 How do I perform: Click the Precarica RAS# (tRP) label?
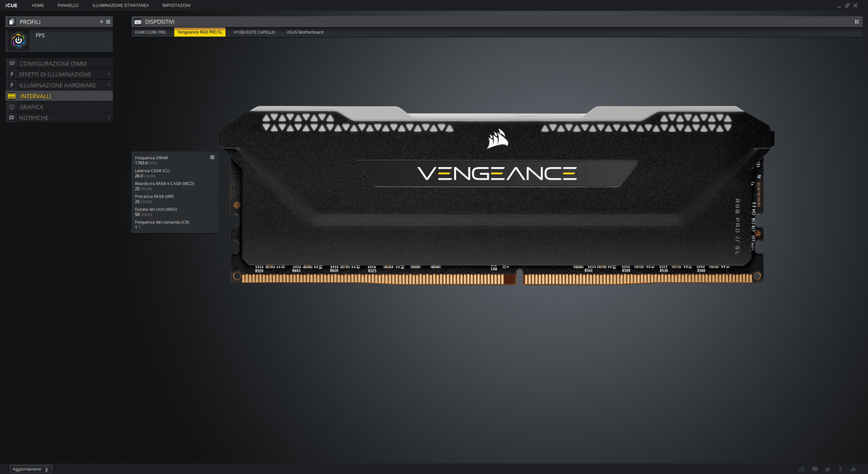154,196
